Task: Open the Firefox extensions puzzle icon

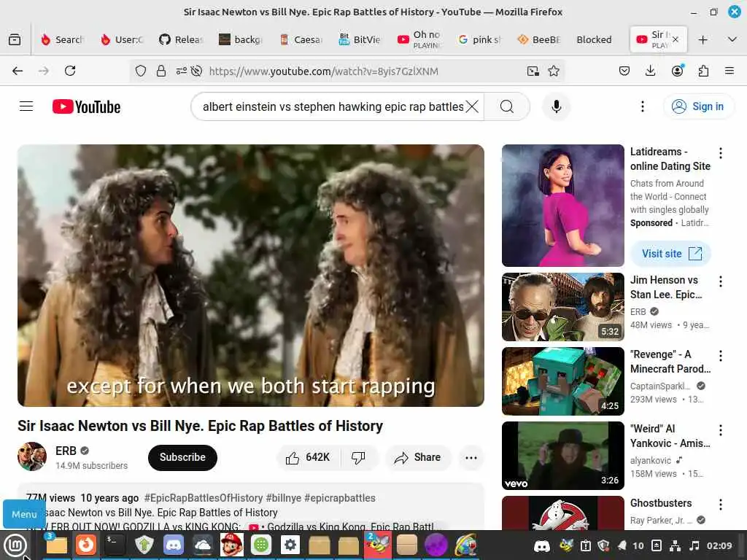Action: pyautogui.click(x=703, y=71)
